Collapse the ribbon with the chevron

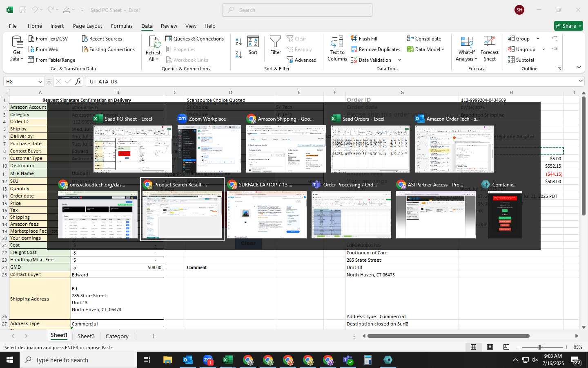pos(579,67)
